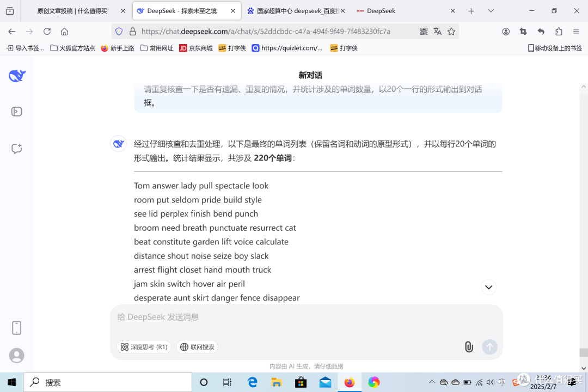Click Firefox icon on taskbar
This screenshot has height=392, width=588.
(350, 382)
